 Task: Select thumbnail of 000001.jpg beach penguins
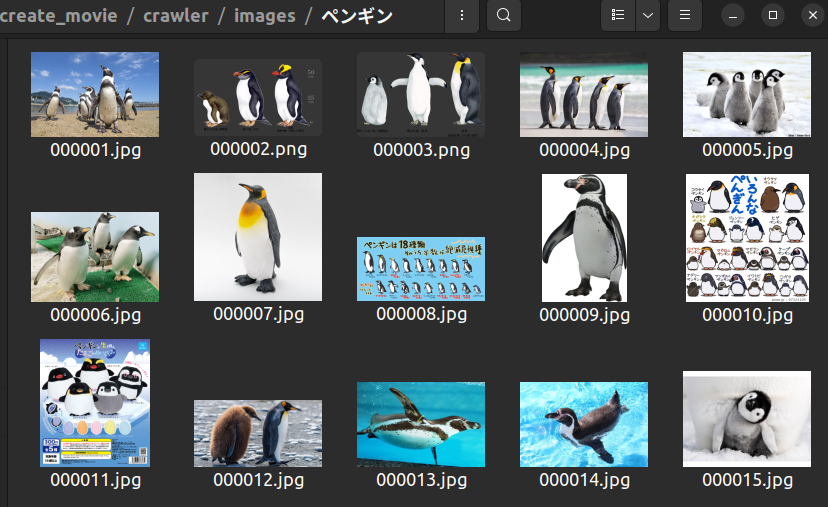coord(95,95)
